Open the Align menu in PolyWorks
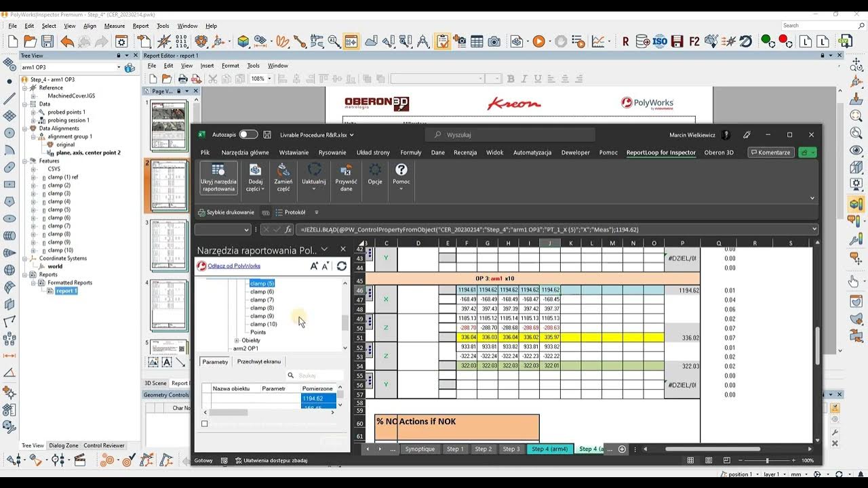 (x=90, y=26)
